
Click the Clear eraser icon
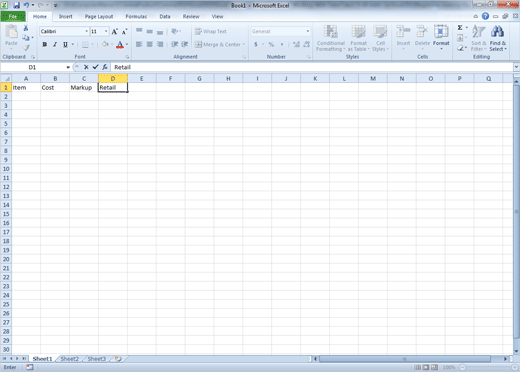(460, 48)
